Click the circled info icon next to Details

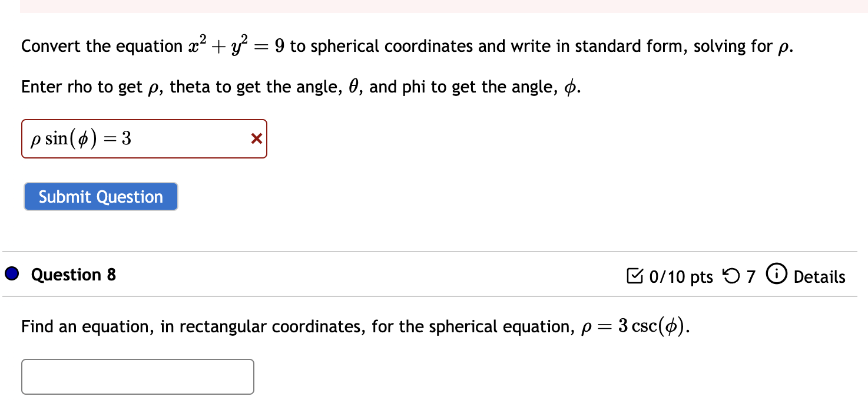(x=777, y=275)
